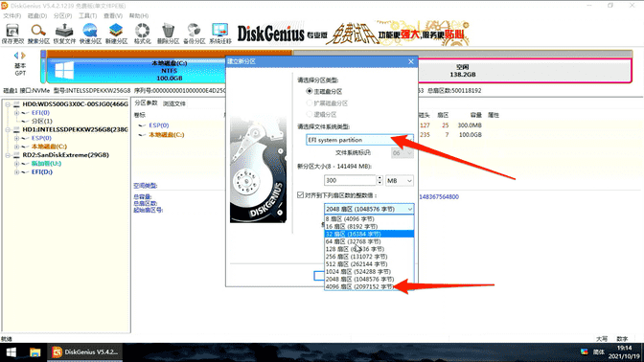
Task: Switch to the 分区参数 tab
Action: click(146, 103)
